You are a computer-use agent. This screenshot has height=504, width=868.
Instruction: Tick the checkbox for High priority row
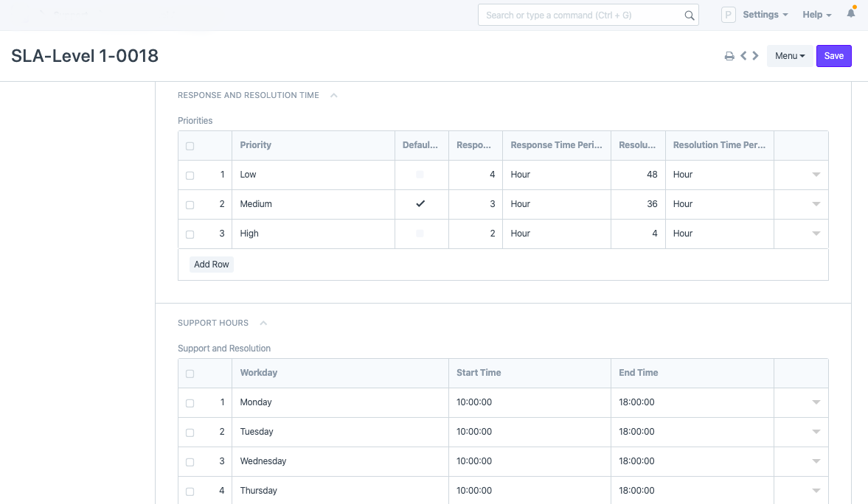tap(190, 234)
